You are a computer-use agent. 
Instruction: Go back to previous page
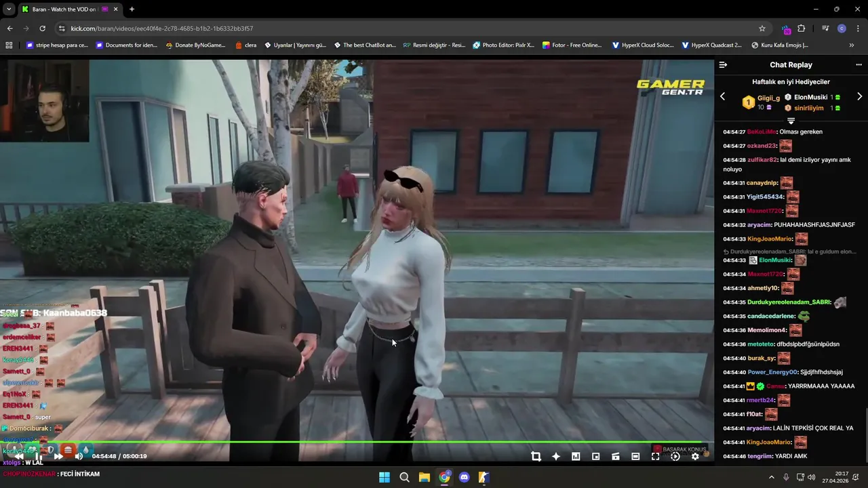[x=9, y=28]
